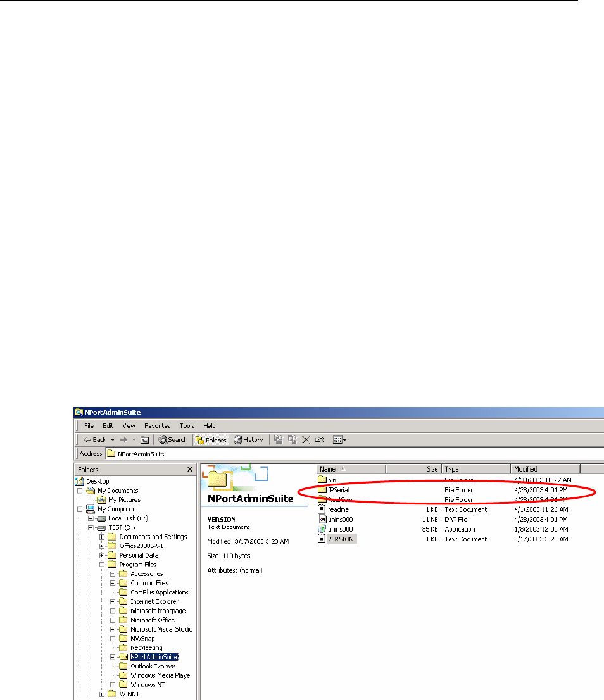Click the Delete X icon
This screenshot has width=604, height=700.
[306, 440]
